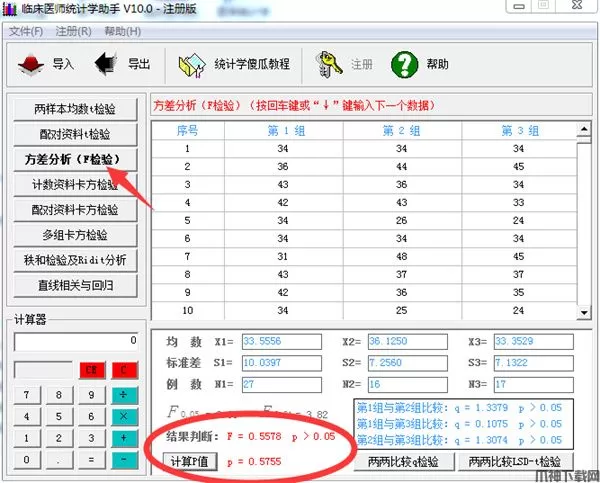600x483 pixels.
Task: Click the 序号 column header
Action: tap(188, 131)
